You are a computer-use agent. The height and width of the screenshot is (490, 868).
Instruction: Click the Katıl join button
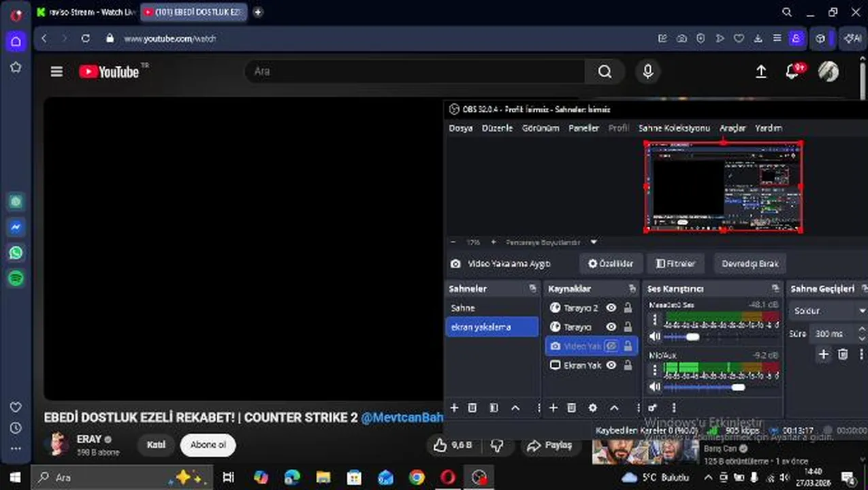(x=156, y=445)
